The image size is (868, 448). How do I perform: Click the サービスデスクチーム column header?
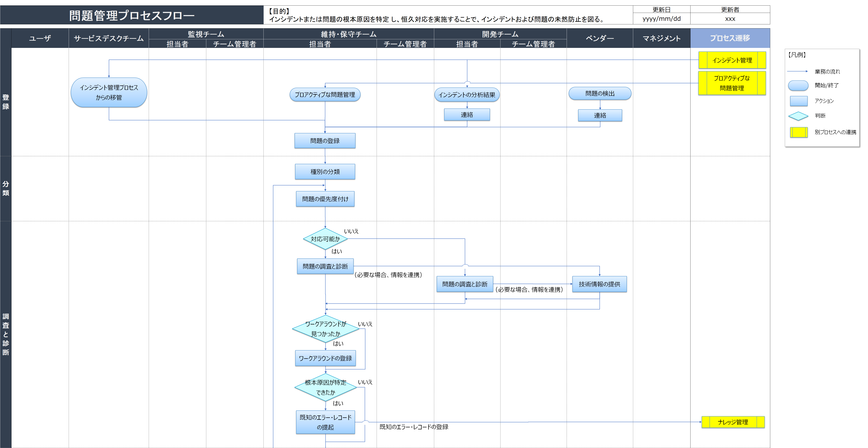coord(108,38)
